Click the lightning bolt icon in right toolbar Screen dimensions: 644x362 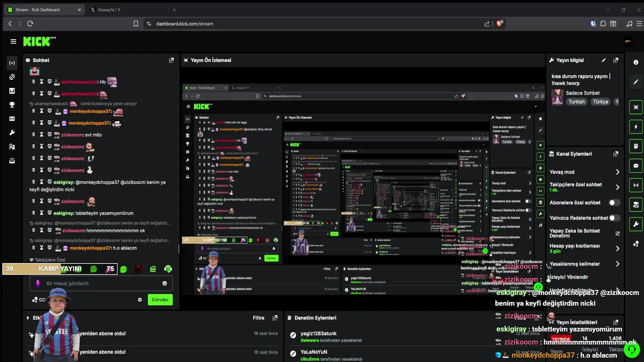pos(636,127)
